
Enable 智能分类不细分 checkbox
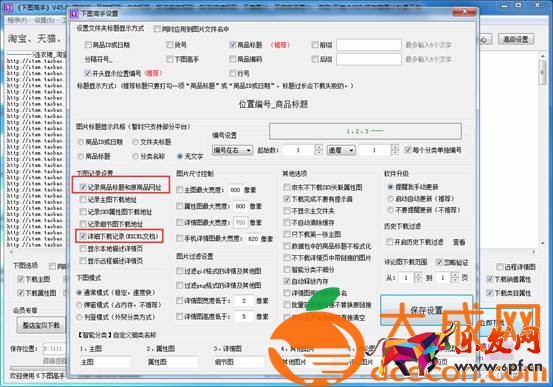coord(287,270)
